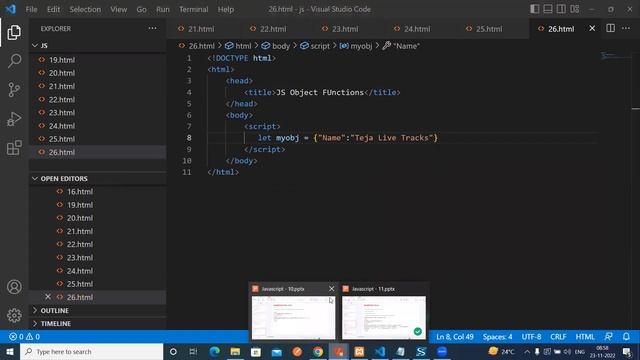Viewport: 640px width, 360px height.
Task: Close 26.html in Open Editors list
Action: click(48, 297)
